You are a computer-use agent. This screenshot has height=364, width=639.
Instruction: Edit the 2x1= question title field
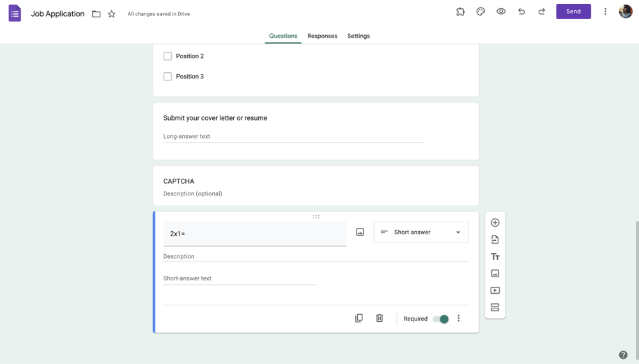[255, 234]
